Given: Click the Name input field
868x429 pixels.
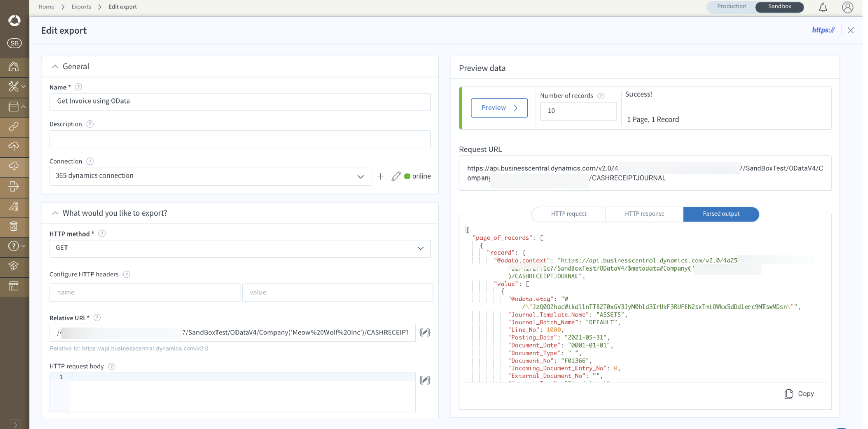Looking at the screenshot, I should point(240,101).
